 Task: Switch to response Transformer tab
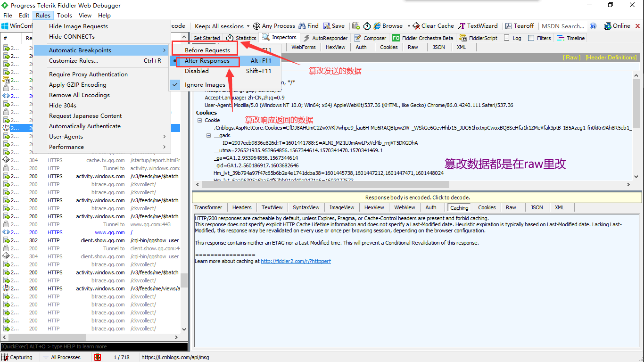coord(208,207)
